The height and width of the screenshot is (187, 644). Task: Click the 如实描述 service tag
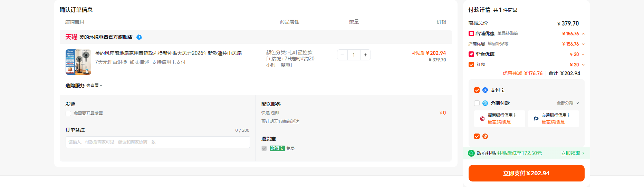(x=140, y=62)
